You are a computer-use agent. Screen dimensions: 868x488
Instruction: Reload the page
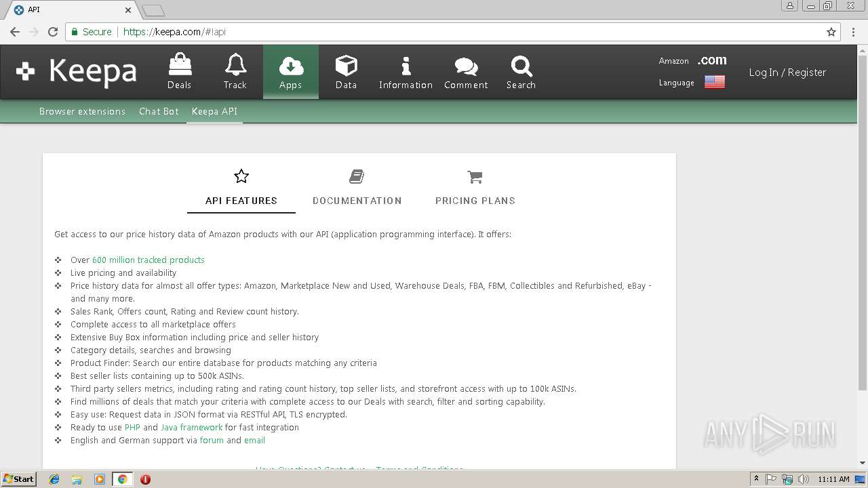click(x=53, y=32)
